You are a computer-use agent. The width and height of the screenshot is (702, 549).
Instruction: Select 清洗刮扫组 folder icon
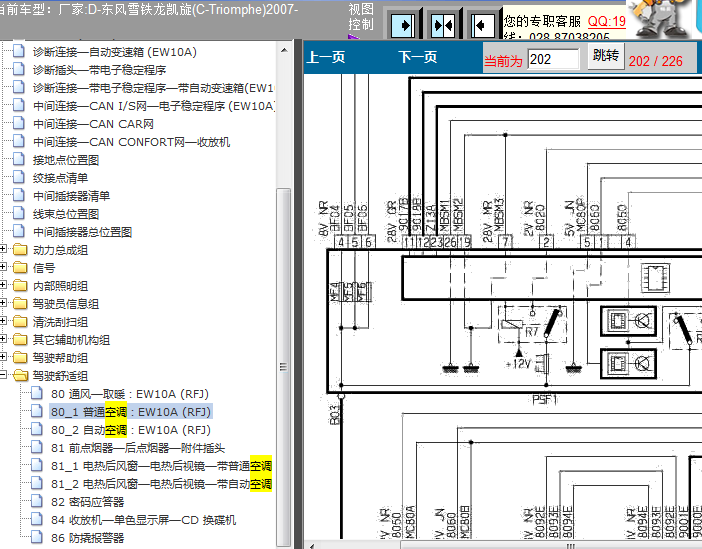coord(20,321)
